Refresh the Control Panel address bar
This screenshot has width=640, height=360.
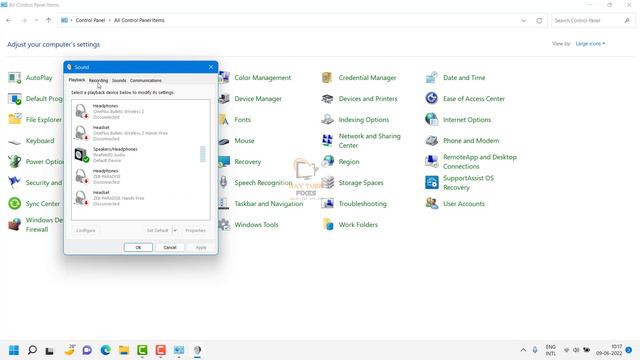tap(539, 20)
